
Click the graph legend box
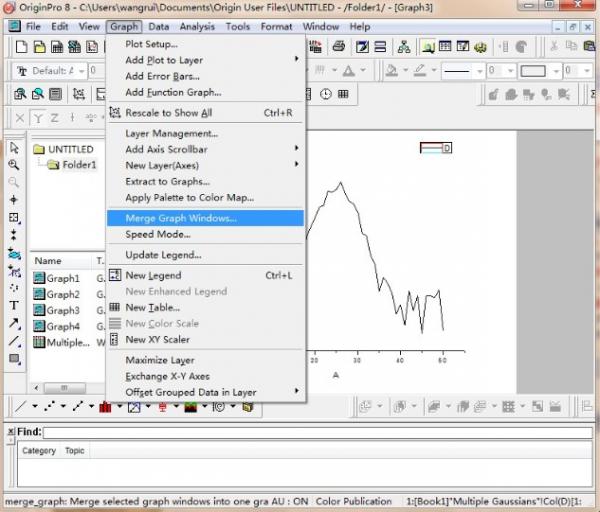[436, 148]
